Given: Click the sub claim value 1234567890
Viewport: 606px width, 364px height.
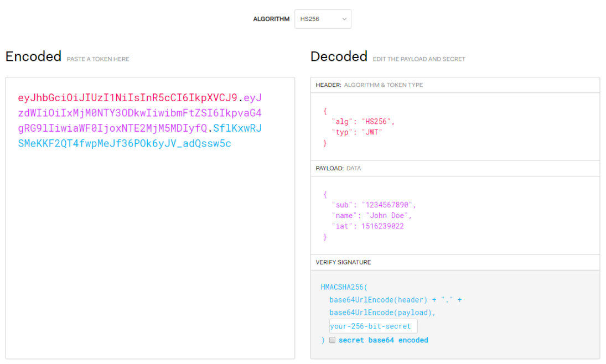Looking at the screenshot, I should [389, 205].
